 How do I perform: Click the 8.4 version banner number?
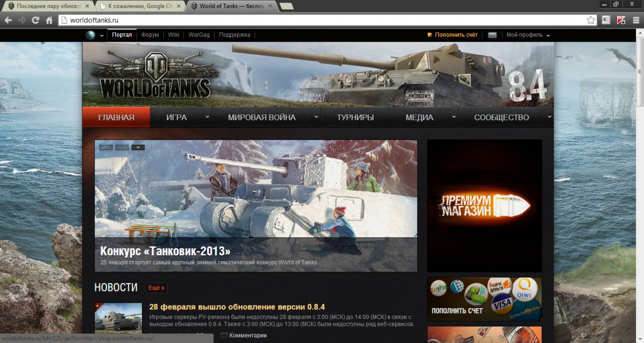coord(527,86)
